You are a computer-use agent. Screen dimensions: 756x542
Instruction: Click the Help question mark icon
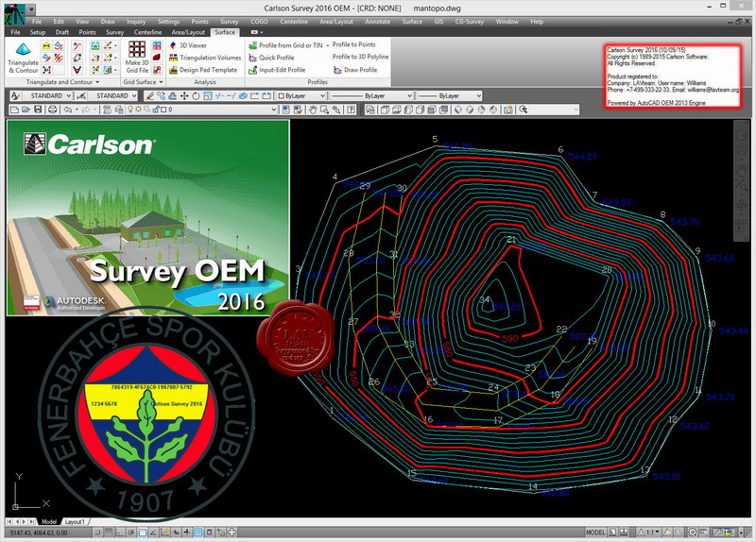[x=351, y=110]
